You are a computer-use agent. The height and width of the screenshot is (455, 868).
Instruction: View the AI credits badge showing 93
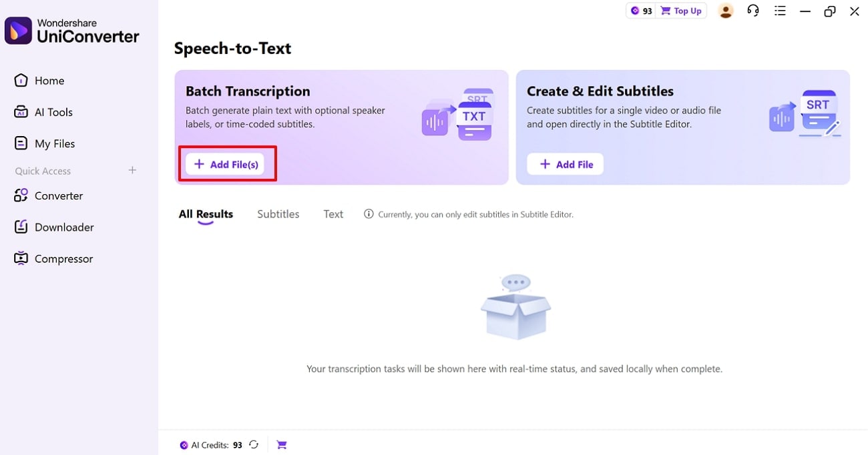pos(641,11)
